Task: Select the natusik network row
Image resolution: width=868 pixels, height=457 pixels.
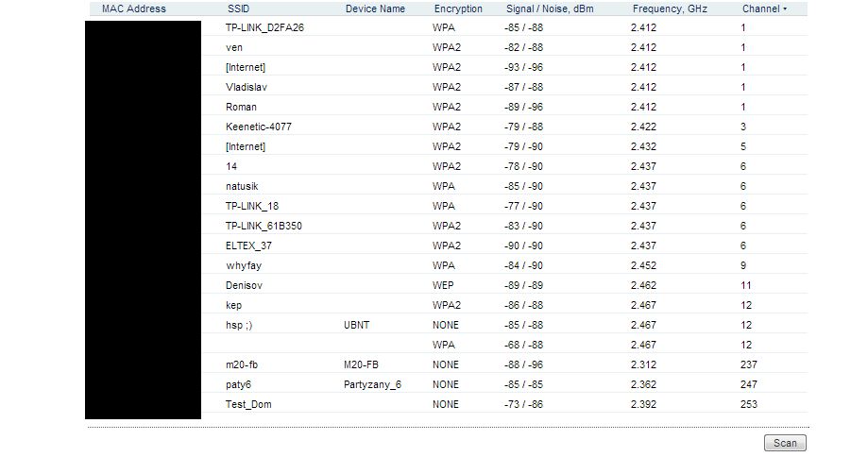Action: (x=243, y=186)
